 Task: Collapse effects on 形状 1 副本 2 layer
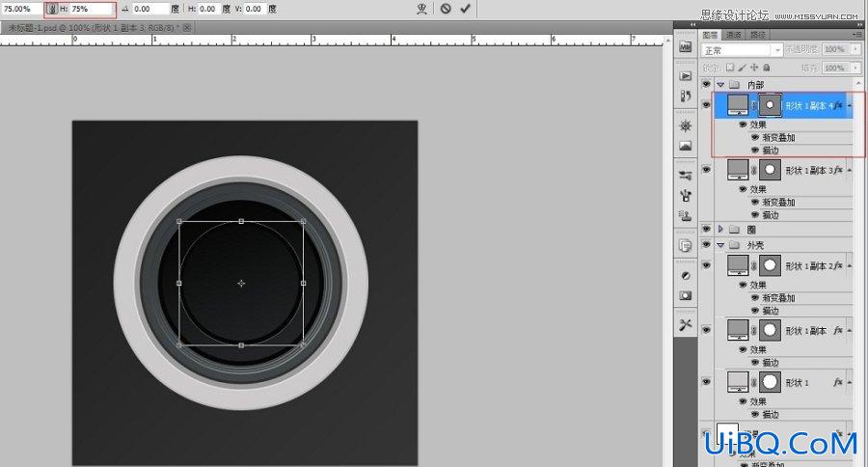click(849, 266)
